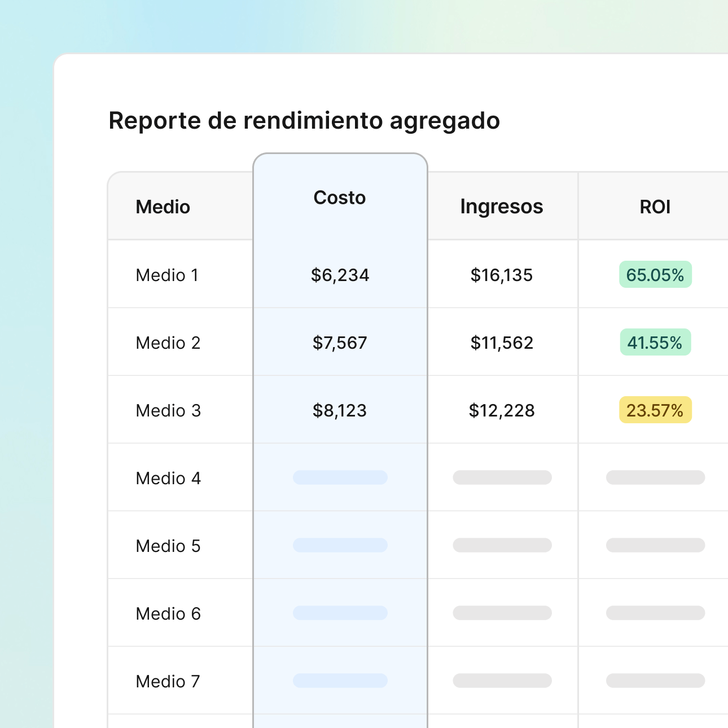Click the $8,123 cost value

[x=339, y=410]
